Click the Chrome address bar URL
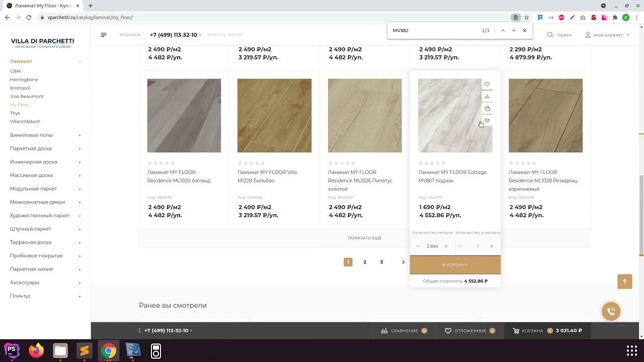 tap(90, 17)
